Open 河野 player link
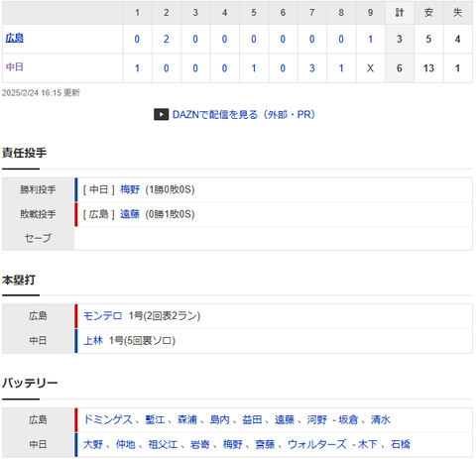The image size is (476, 459). tap(316, 419)
